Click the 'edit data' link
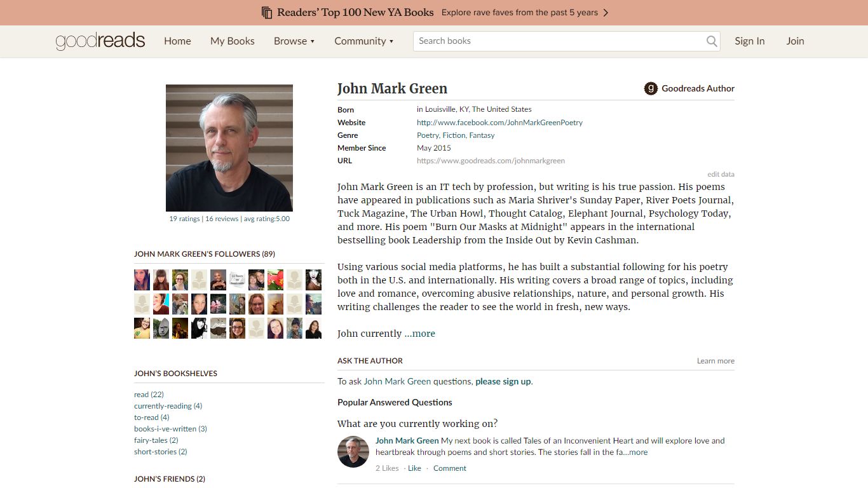This screenshot has width=868, height=488. [721, 174]
